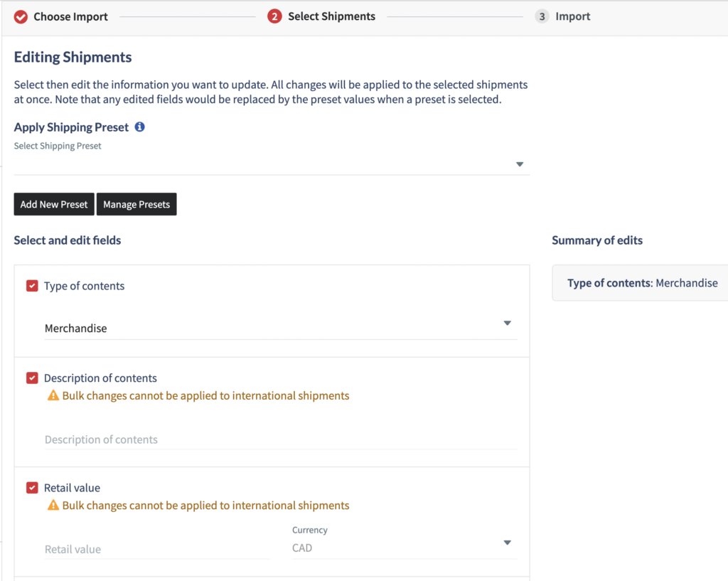Click the Description of contents checkbox label
The image size is (728, 581).
pos(100,378)
